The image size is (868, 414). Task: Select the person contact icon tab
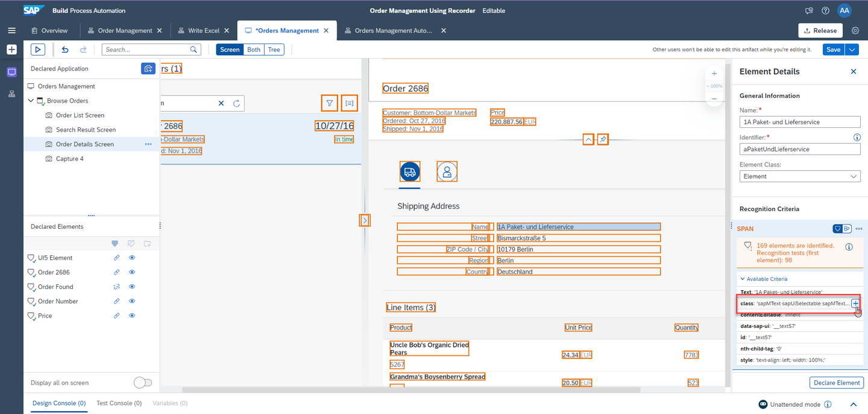coord(447,171)
